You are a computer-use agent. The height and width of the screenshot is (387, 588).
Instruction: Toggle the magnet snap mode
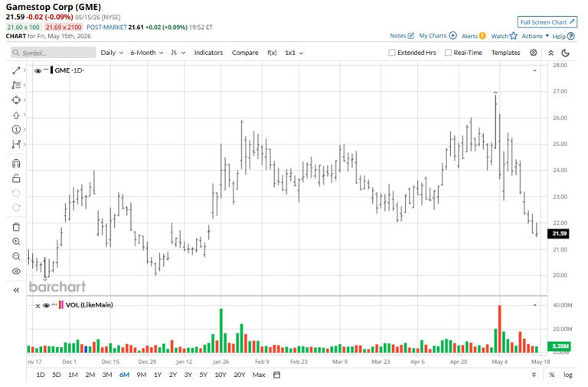click(16, 164)
